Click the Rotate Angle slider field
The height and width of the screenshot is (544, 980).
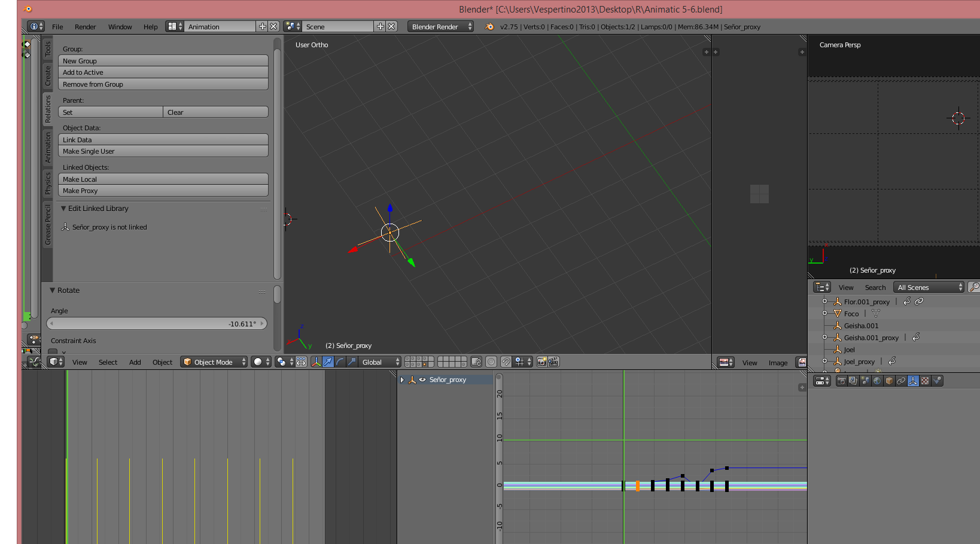pyautogui.click(x=157, y=324)
